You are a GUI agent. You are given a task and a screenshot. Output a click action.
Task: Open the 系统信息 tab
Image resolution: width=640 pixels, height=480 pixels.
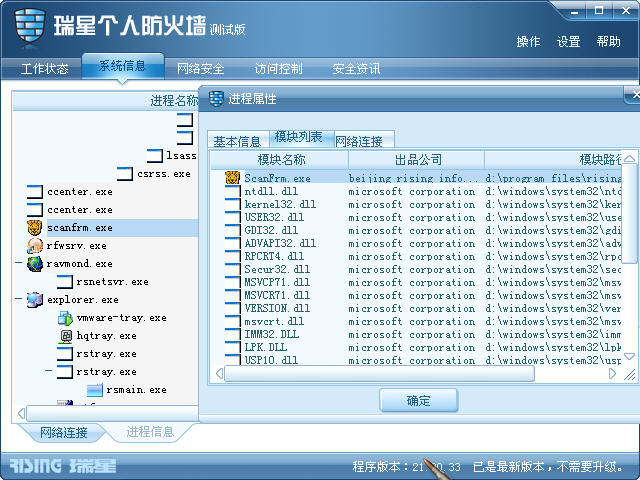click(x=122, y=66)
